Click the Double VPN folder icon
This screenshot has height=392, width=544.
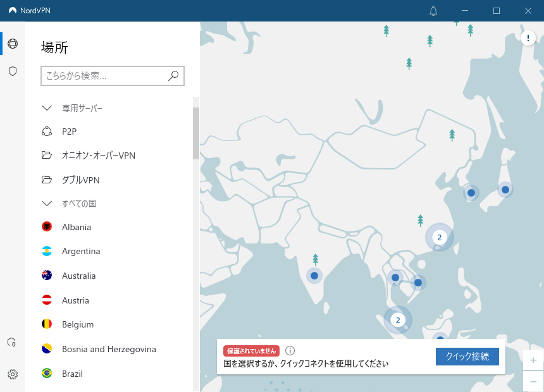[x=47, y=180]
